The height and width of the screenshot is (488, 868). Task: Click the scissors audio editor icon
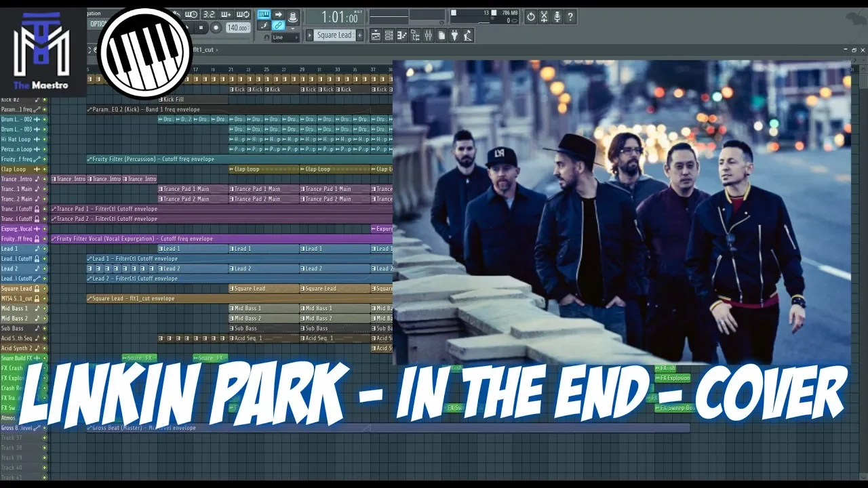coord(544,17)
